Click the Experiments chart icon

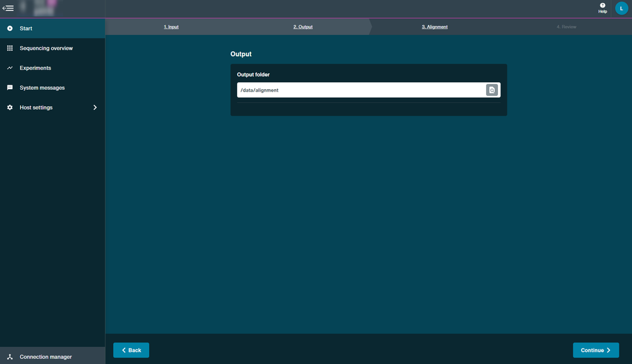point(9,68)
